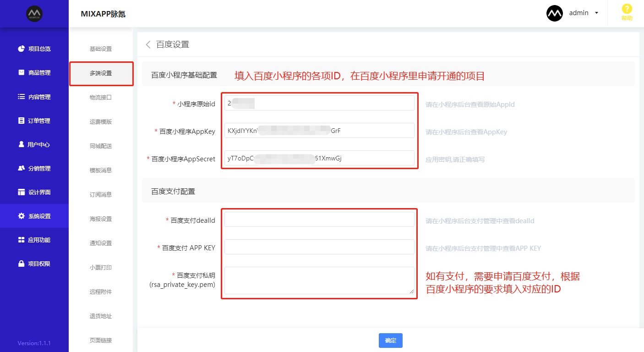Image resolution: width=644 pixels, height=352 pixels.
Task: Click the 百度设置 page title
Action: [173, 44]
